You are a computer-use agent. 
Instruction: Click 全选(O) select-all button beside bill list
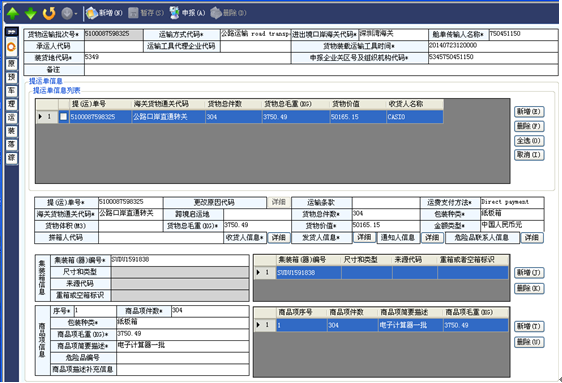[529, 140]
